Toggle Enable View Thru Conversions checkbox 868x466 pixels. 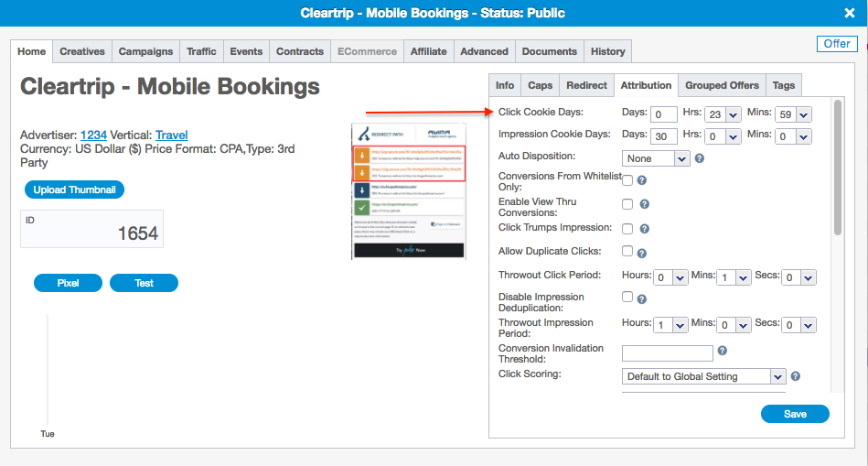pos(627,204)
